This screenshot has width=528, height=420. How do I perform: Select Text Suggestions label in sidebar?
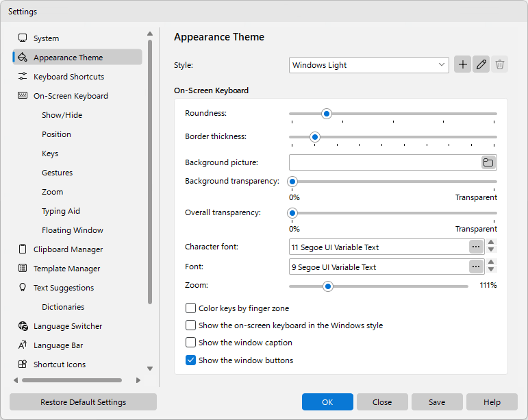(64, 288)
